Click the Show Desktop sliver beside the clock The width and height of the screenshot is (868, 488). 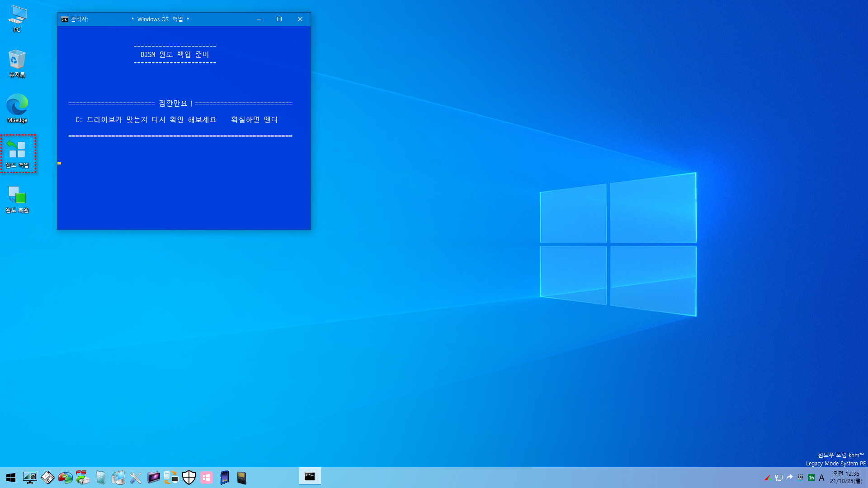[866, 478]
